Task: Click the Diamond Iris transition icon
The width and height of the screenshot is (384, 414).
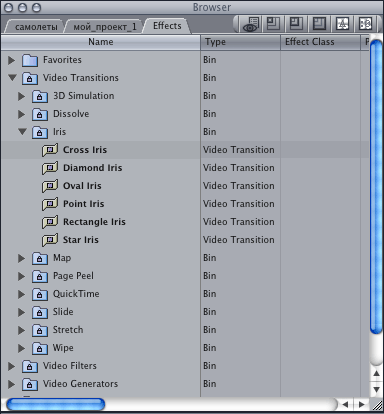Action: coord(50,168)
